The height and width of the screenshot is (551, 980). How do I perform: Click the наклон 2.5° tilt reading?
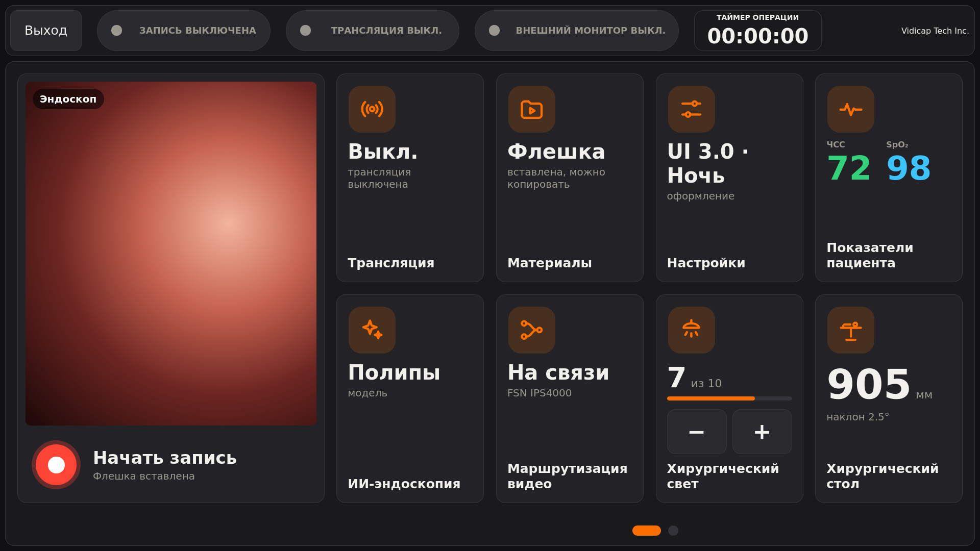pyautogui.click(x=858, y=417)
